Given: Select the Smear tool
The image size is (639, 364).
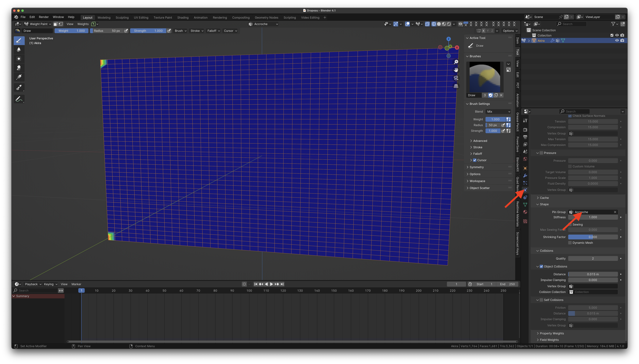Looking at the screenshot, I should [x=19, y=68].
